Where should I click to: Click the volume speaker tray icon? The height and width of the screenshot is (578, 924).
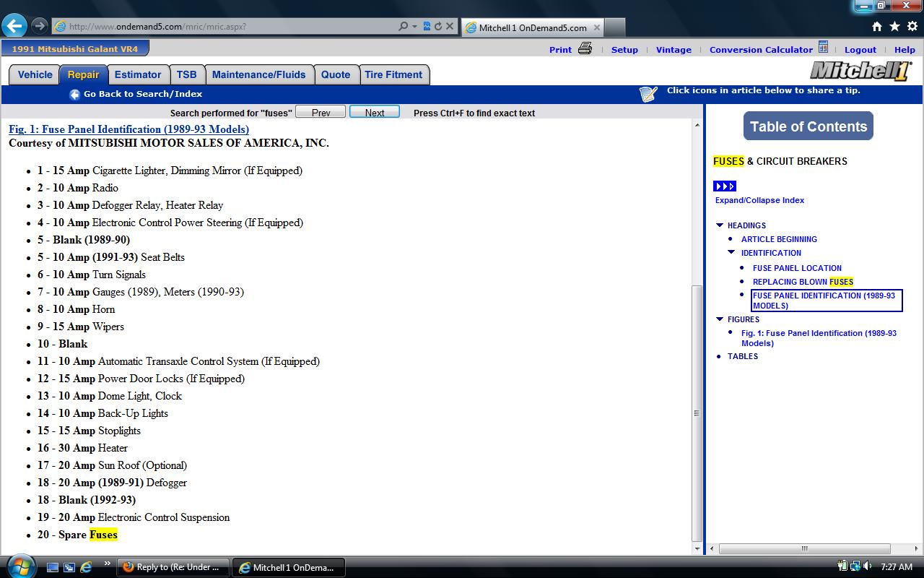point(866,566)
